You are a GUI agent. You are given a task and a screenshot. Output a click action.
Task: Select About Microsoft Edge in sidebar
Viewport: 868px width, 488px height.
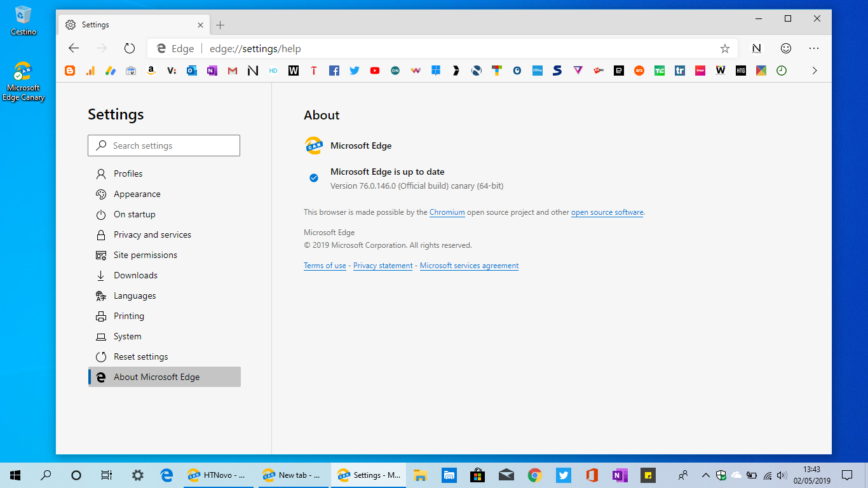[164, 377]
